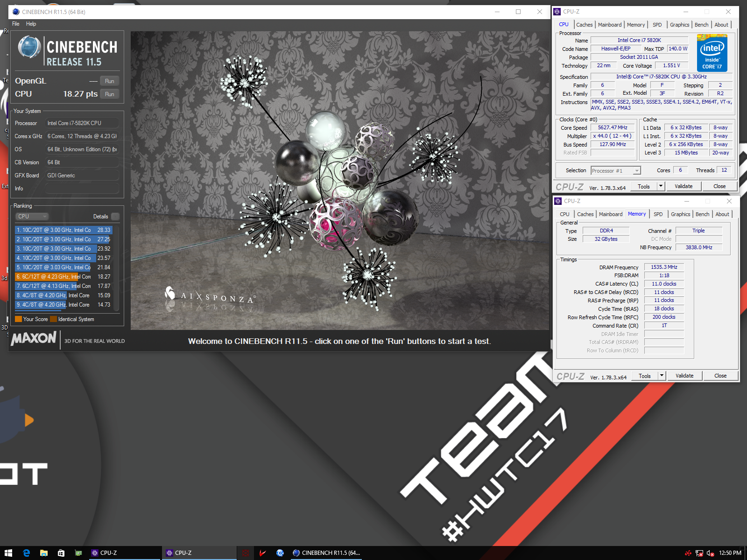The image size is (747, 560).
Task: Click the Core Speed value 5627.47 MHz
Action: click(x=613, y=127)
